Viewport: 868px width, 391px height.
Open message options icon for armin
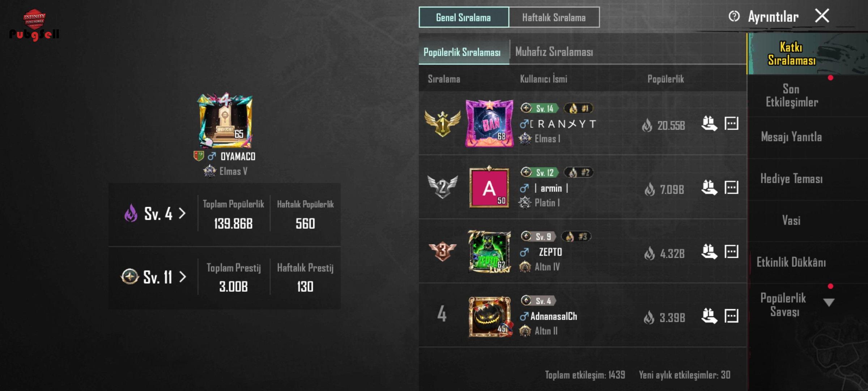731,188
